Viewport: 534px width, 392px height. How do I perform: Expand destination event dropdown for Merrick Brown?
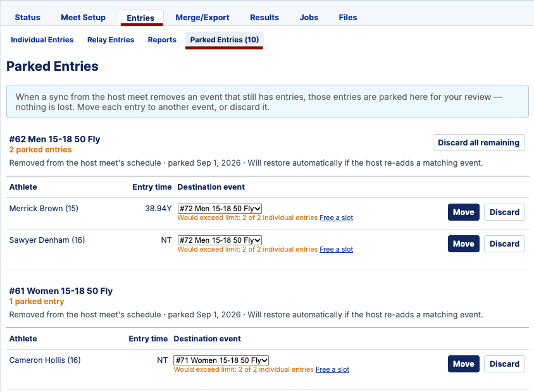[220, 209]
